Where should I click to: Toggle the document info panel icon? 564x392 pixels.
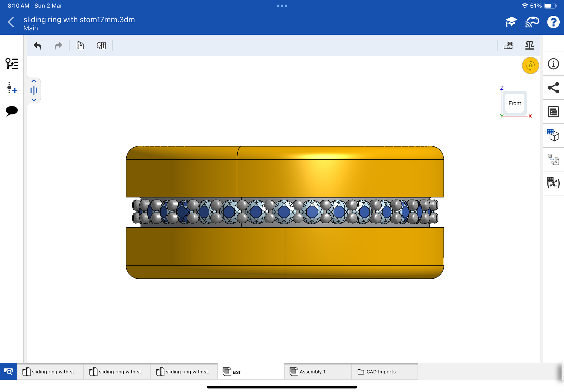pos(553,64)
